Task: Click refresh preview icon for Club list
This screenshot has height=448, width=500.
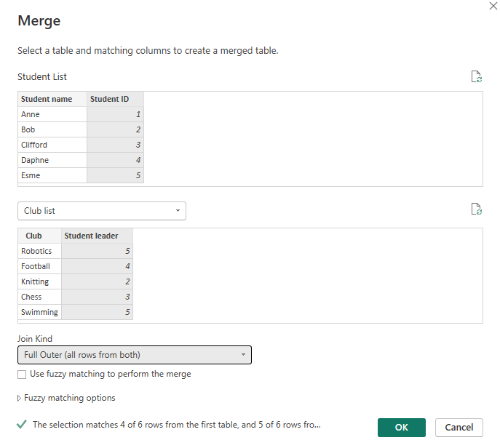Action: pos(477,210)
